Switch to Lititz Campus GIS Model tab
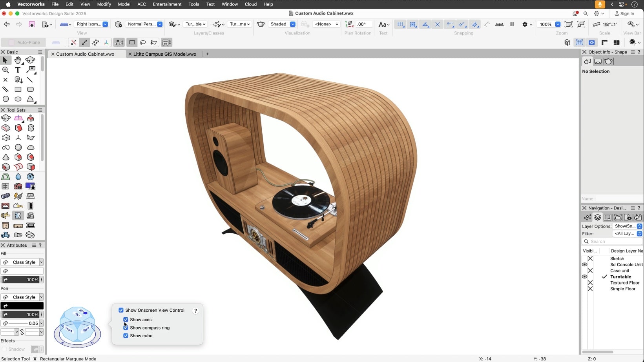 point(164,54)
